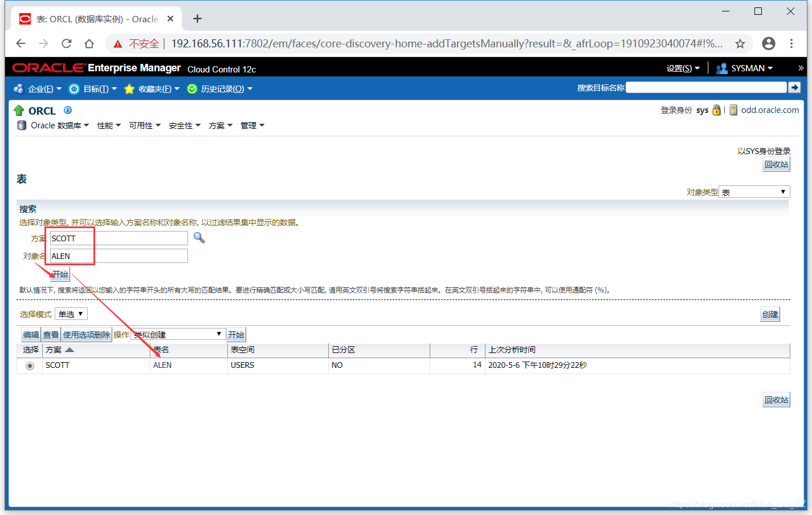Click the 创建 (Create) button

pos(770,314)
